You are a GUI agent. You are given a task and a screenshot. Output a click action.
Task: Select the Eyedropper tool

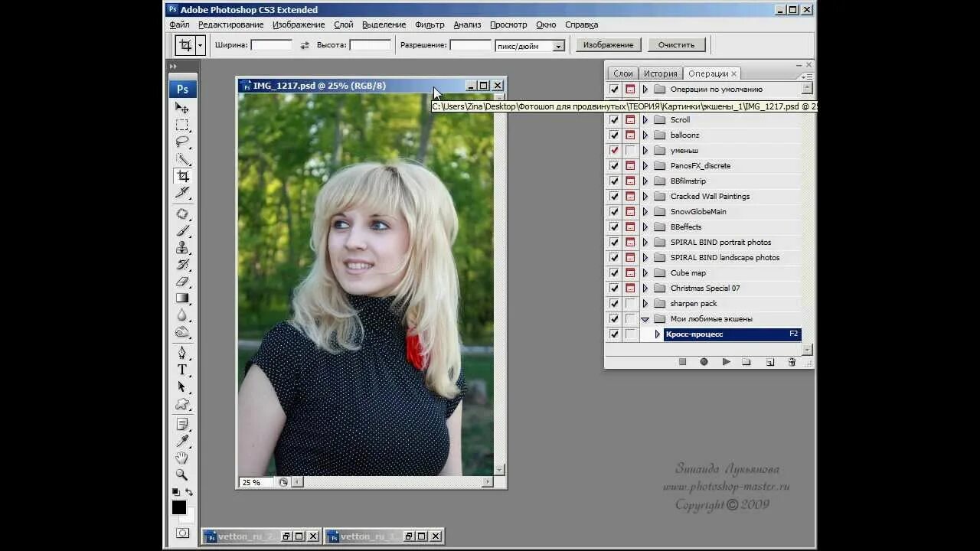tap(182, 441)
